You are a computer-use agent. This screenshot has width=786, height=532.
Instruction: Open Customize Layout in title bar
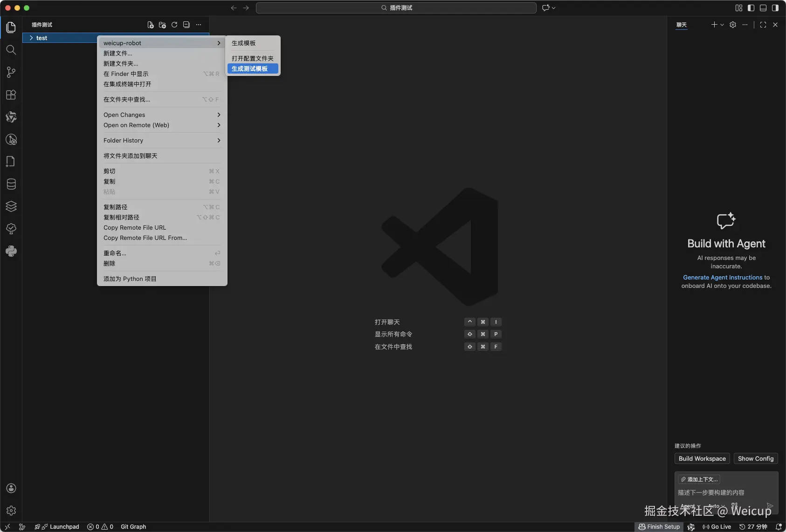(739, 8)
